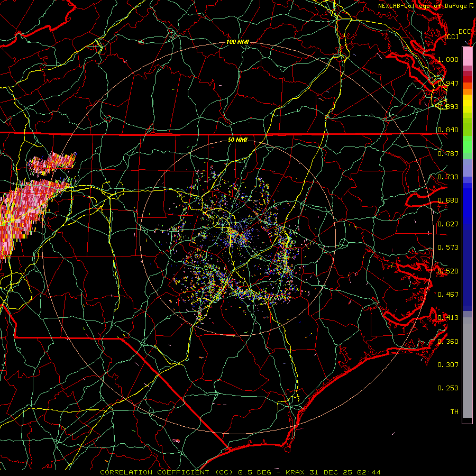Viewport: 476px width, 476px height.
Task: Click the CORRELATION COEFFICIENT (CC) caption text
Action: pos(167,472)
